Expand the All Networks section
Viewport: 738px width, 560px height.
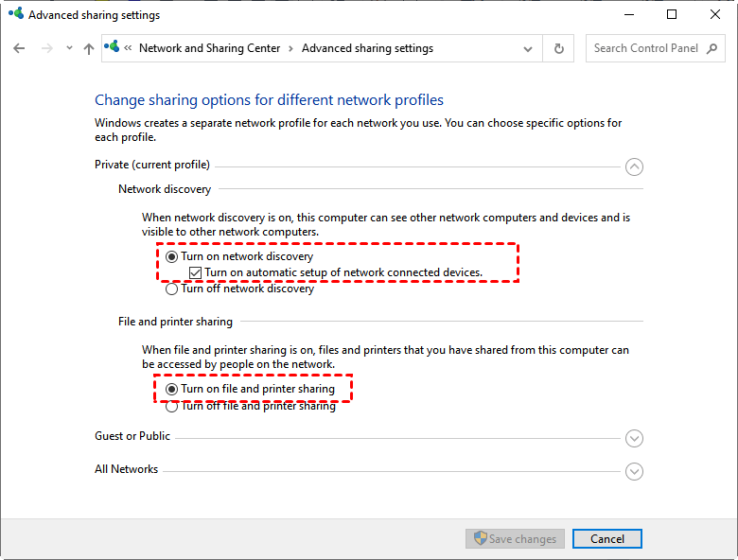(x=634, y=471)
